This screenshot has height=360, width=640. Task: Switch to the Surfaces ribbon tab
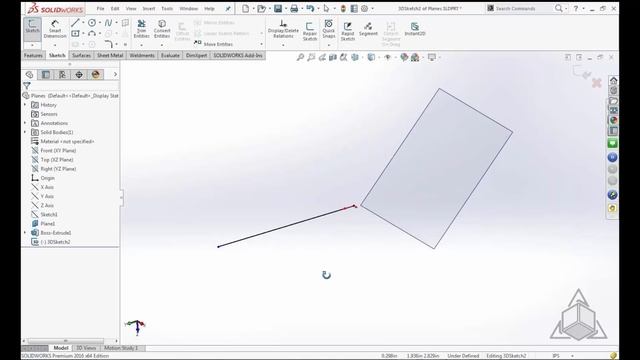pyautogui.click(x=81, y=56)
